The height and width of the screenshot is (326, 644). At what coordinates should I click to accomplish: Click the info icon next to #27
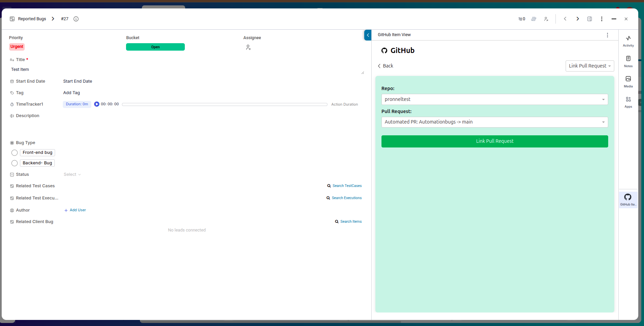pyautogui.click(x=76, y=19)
